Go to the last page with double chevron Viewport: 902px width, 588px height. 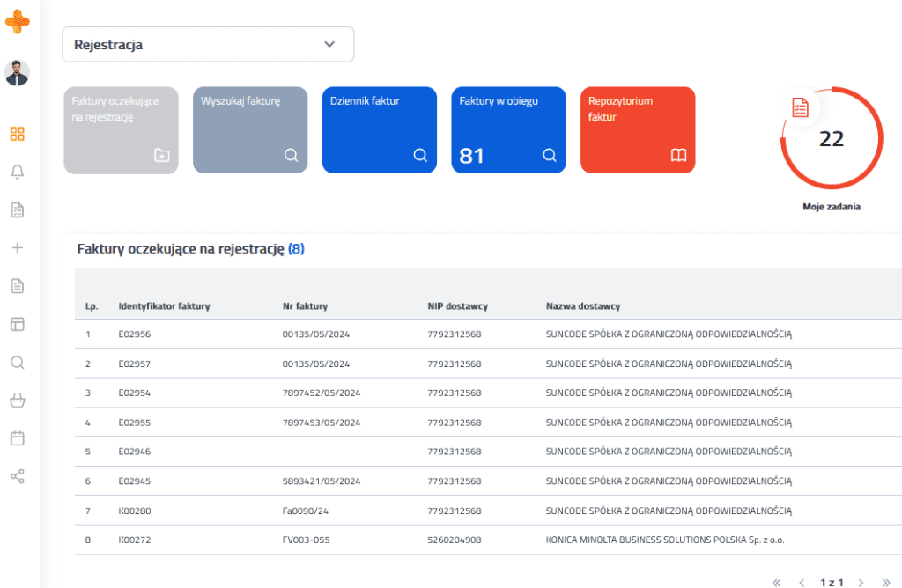click(x=886, y=583)
